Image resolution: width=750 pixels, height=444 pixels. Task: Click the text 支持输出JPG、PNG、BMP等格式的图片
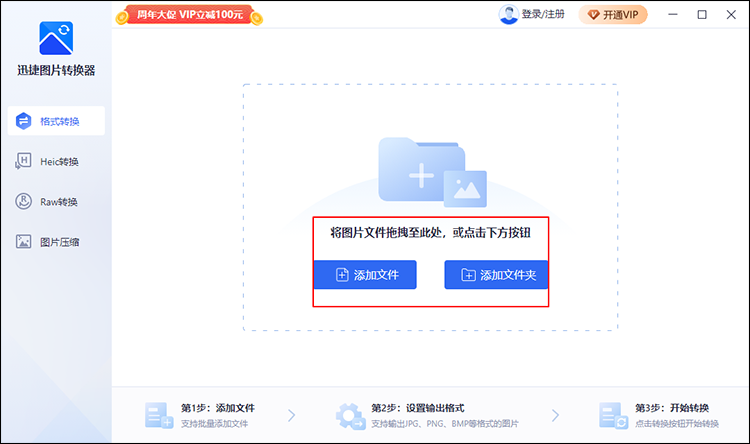(445, 424)
